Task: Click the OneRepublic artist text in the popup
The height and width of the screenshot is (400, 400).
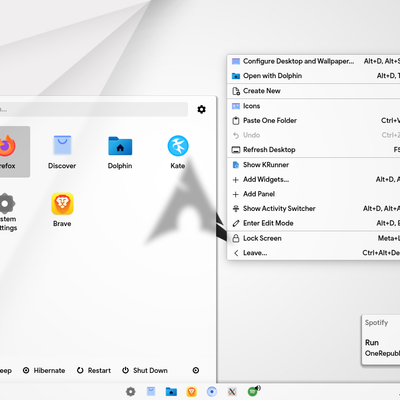Action: [x=382, y=353]
